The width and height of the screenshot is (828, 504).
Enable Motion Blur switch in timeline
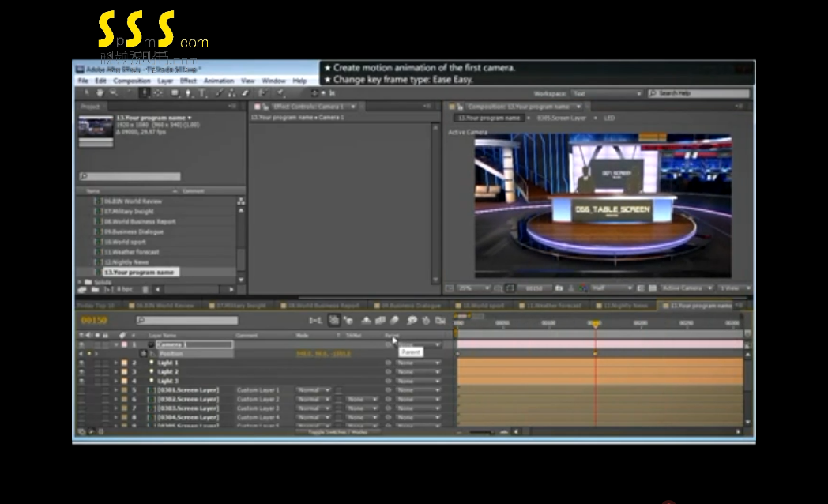[x=394, y=321]
